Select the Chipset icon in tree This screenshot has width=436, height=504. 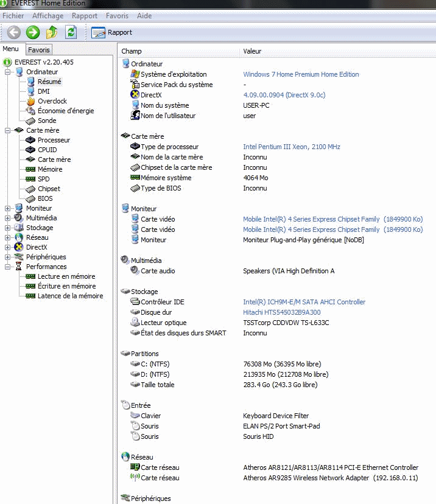point(30,189)
